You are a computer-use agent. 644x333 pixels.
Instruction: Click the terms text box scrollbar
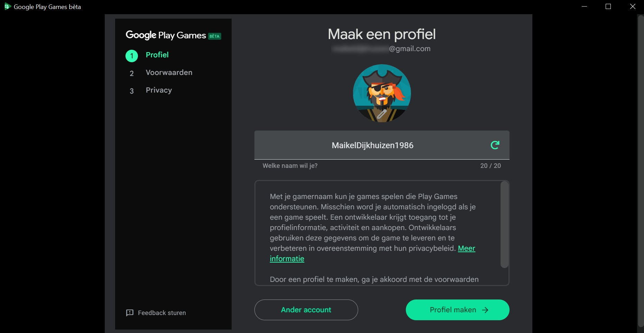pyautogui.click(x=504, y=225)
